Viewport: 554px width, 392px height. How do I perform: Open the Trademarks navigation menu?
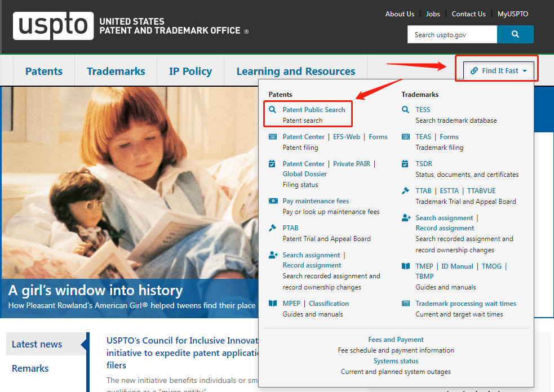[116, 72]
